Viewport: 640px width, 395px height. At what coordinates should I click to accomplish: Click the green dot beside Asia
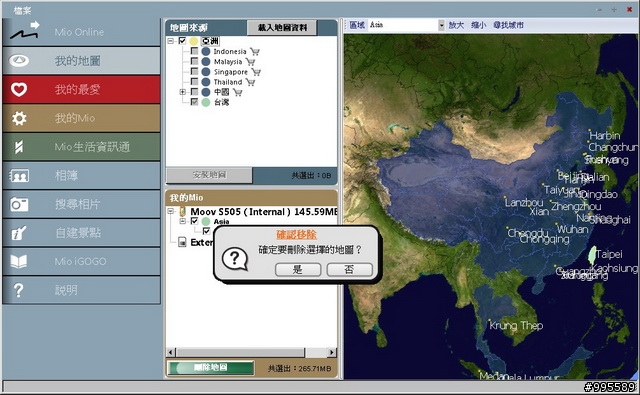[x=206, y=222]
